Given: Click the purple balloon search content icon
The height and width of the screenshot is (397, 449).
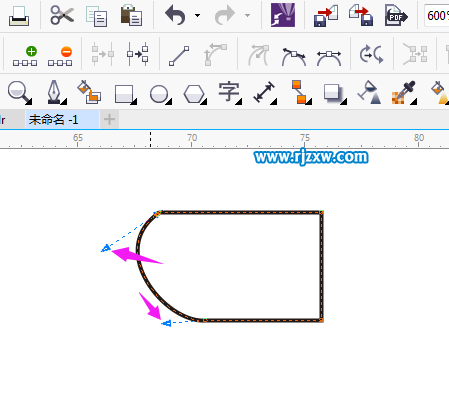Looking at the screenshot, I should 283,15.
